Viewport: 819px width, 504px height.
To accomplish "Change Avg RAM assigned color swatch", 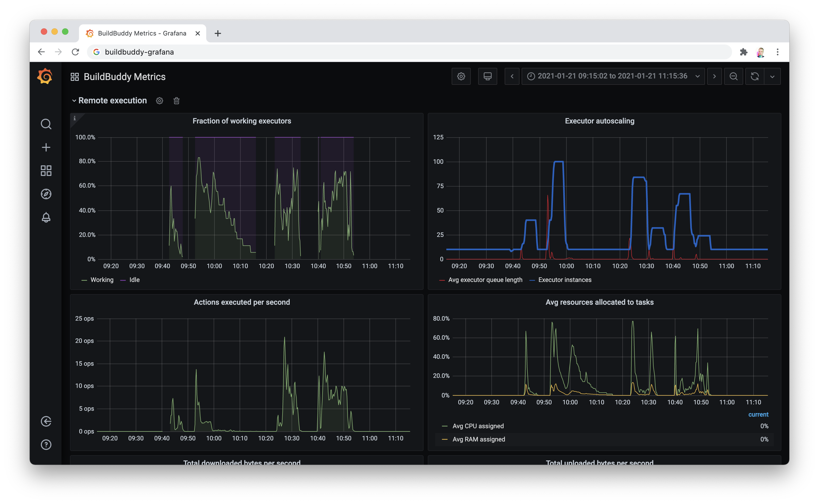I will pyautogui.click(x=445, y=440).
